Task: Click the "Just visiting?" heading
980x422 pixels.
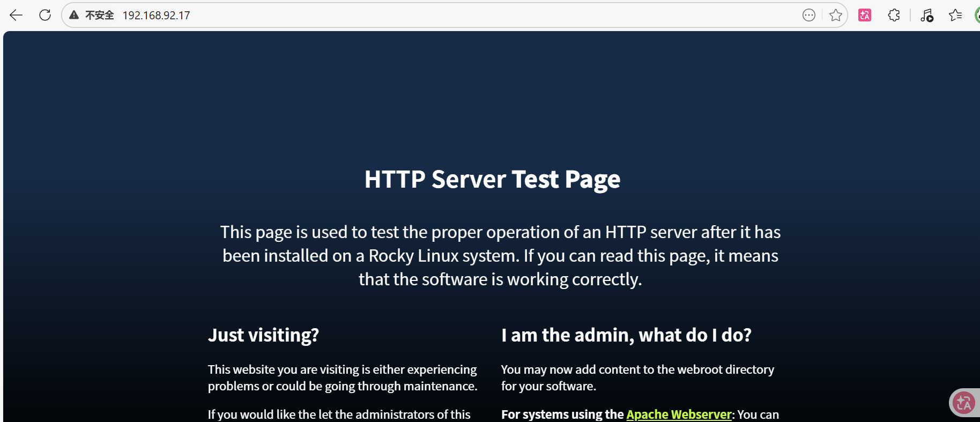Action: point(263,335)
